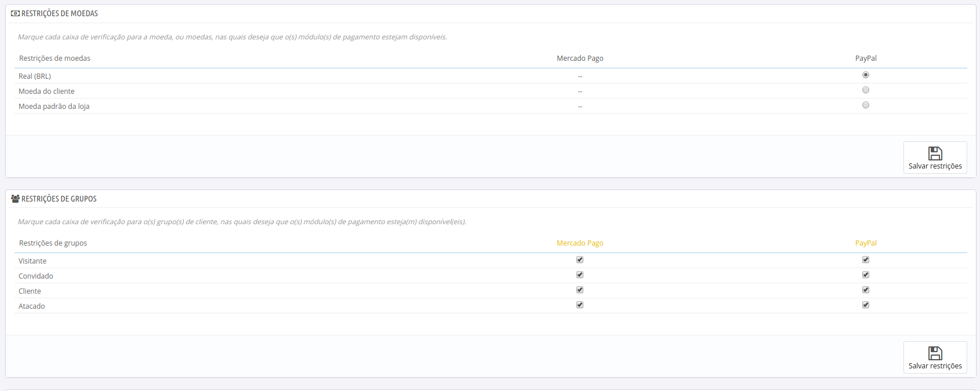This screenshot has width=980, height=391.
Task: Click the Atacado group label
Action: tap(31, 306)
